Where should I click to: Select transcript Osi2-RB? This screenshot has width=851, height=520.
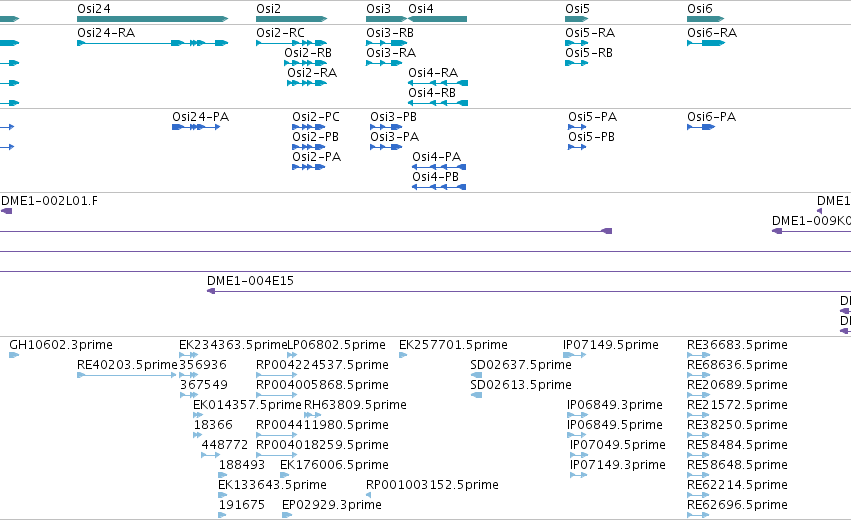(306, 63)
